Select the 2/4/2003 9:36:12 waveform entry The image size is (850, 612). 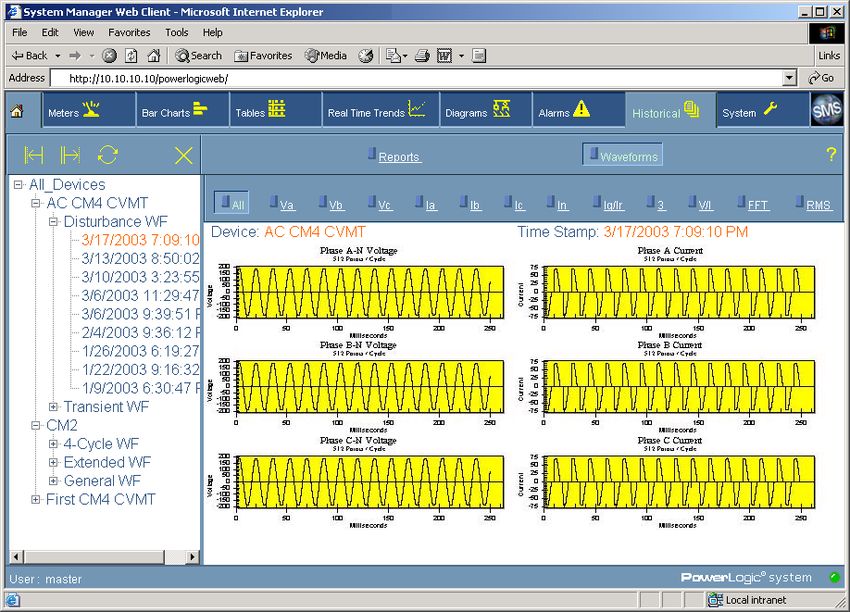pos(140,332)
